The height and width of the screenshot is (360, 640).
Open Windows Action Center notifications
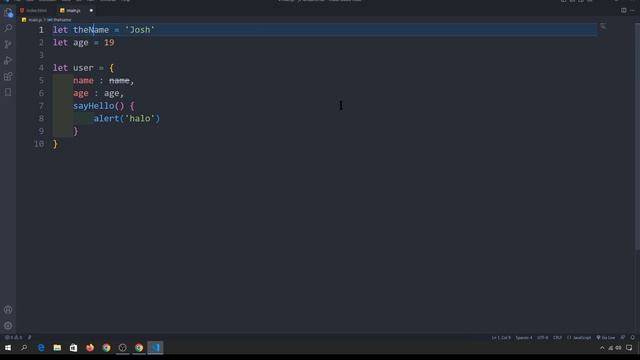pos(629,348)
